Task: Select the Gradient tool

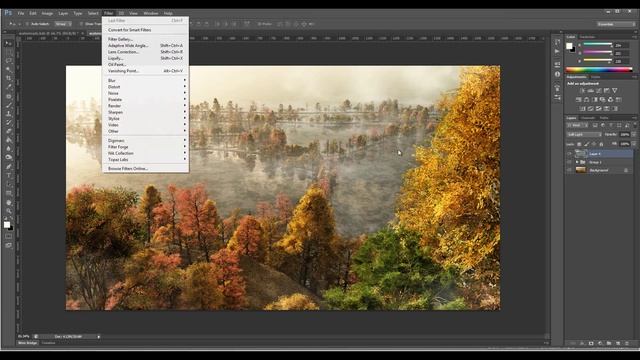Action: tap(9, 140)
